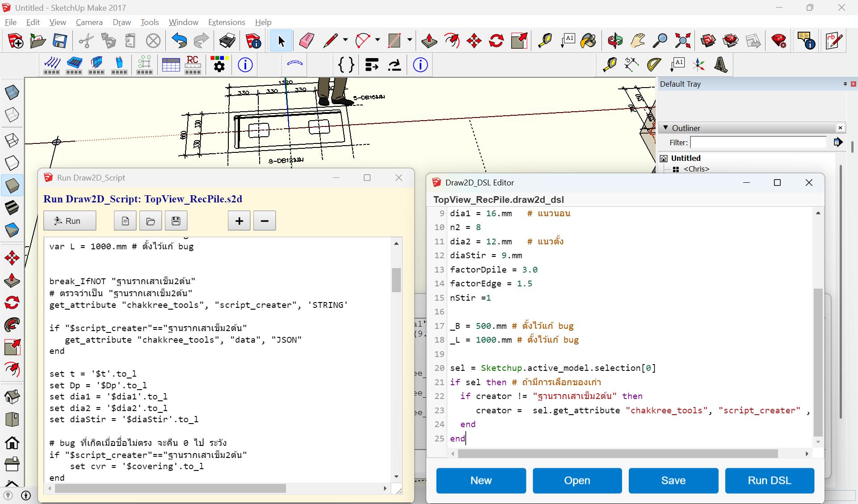Pick the pink Eraser tool
Image resolution: width=858 pixels, height=504 pixels.
coord(307,41)
